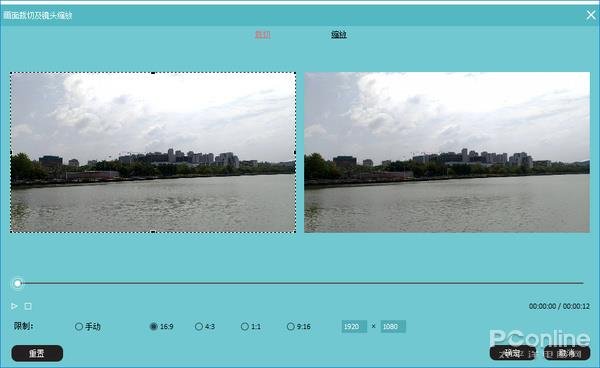This screenshot has height=368, width=600.
Task: Click the left-edge crop handle
Action: tap(11, 152)
